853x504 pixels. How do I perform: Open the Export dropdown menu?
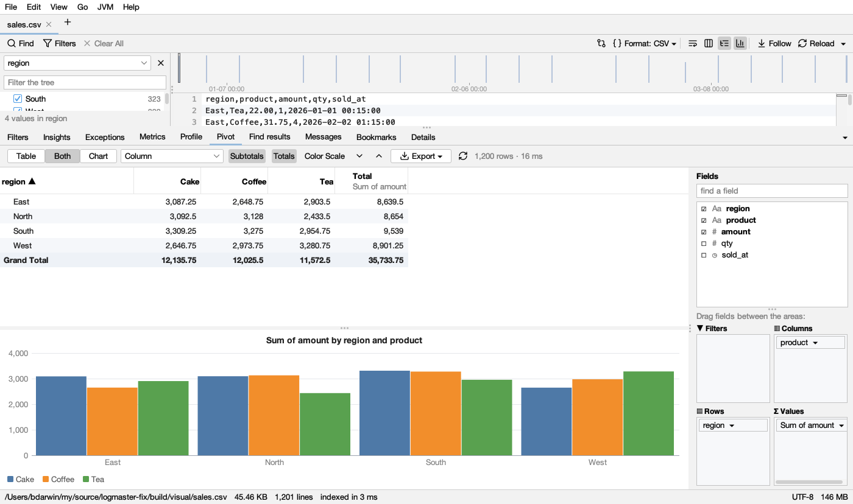click(x=421, y=156)
